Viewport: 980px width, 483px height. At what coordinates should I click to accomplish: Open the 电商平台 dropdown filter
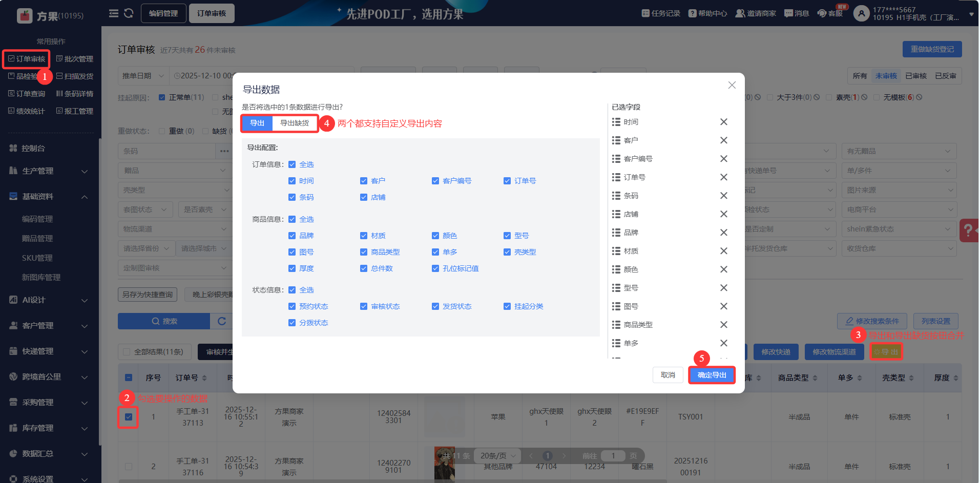tap(899, 209)
